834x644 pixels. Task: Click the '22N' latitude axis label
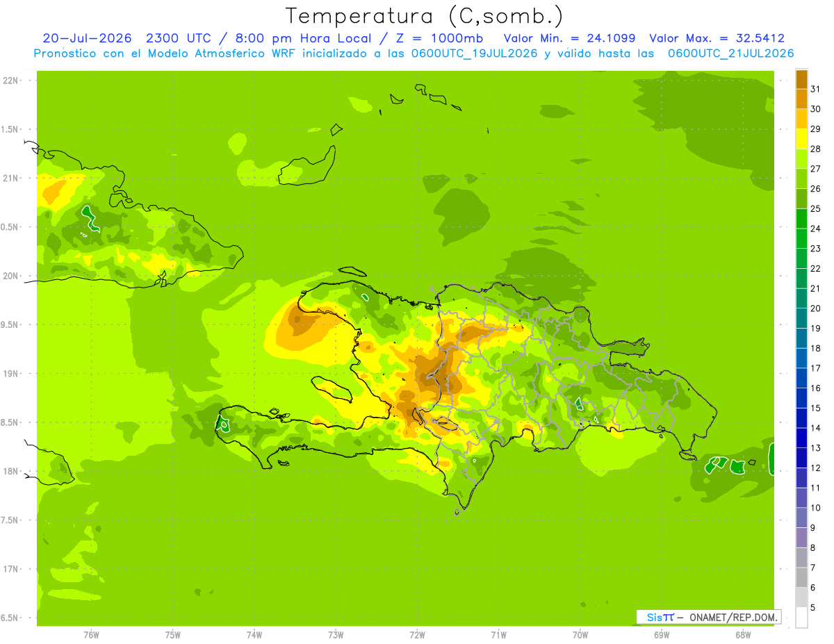pos(12,81)
